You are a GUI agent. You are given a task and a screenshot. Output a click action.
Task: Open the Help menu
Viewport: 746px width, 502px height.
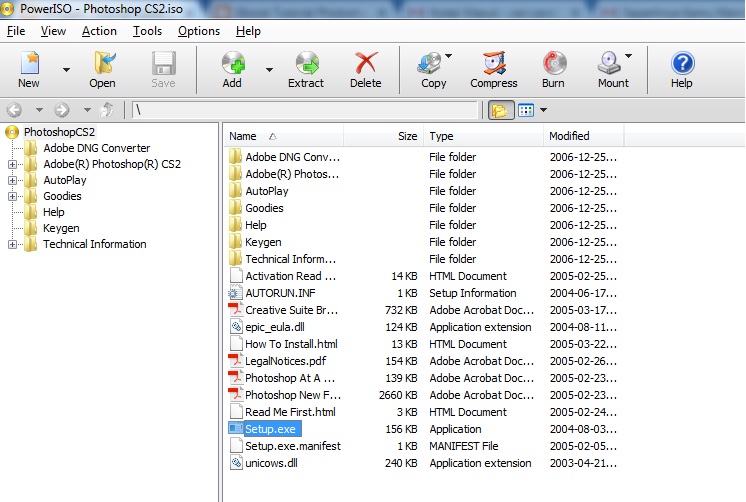248,31
